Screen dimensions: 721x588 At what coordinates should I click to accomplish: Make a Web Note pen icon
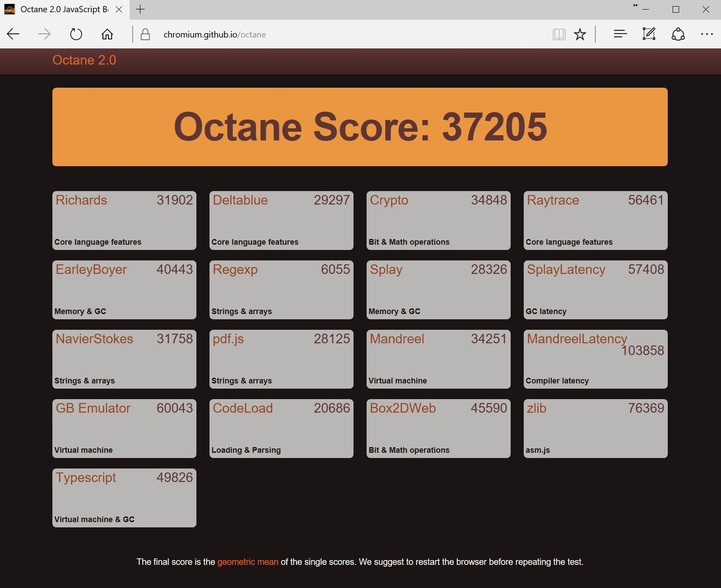click(x=649, y=34)
